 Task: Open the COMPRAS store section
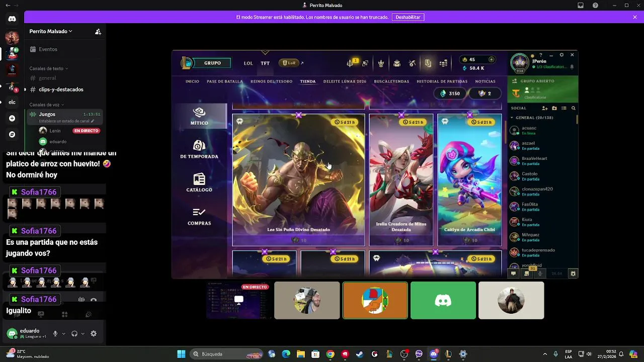coord(199,217)
